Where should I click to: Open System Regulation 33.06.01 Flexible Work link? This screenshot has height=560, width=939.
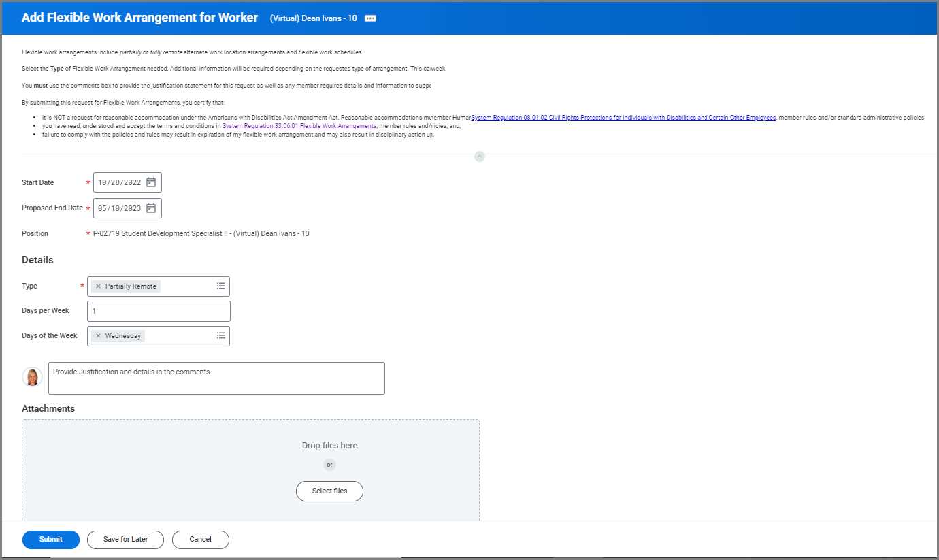pyautogui.click(x=299, y=126)
